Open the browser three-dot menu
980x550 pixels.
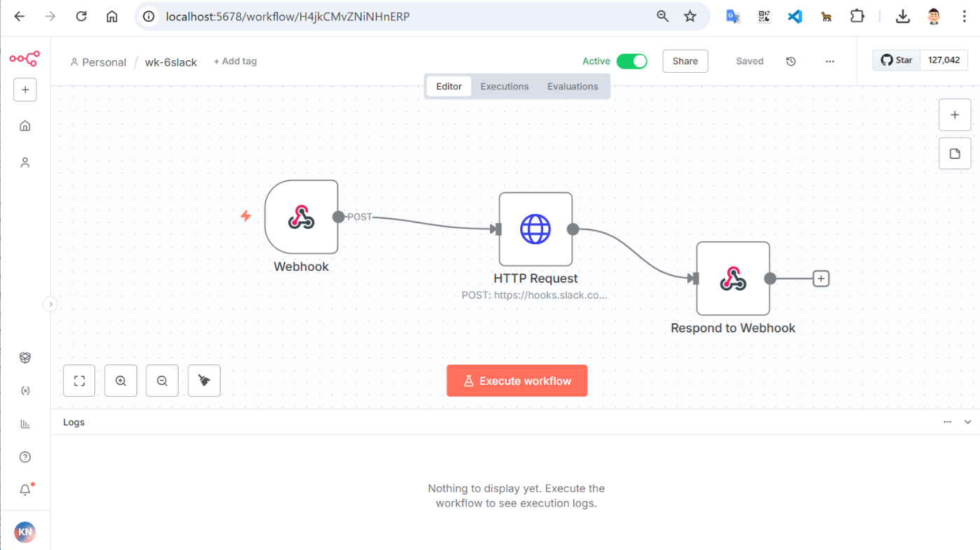965,16
